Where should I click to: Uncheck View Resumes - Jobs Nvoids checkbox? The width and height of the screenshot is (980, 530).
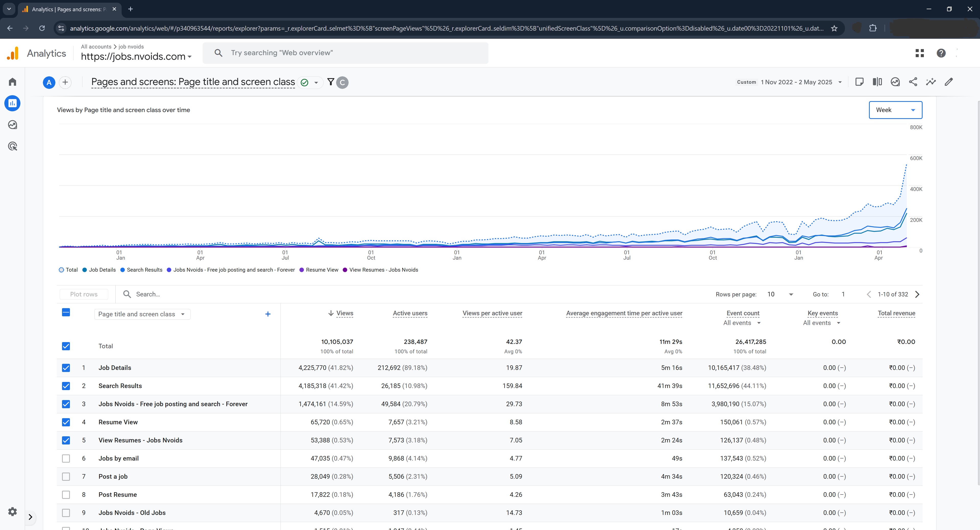[66, 440]
